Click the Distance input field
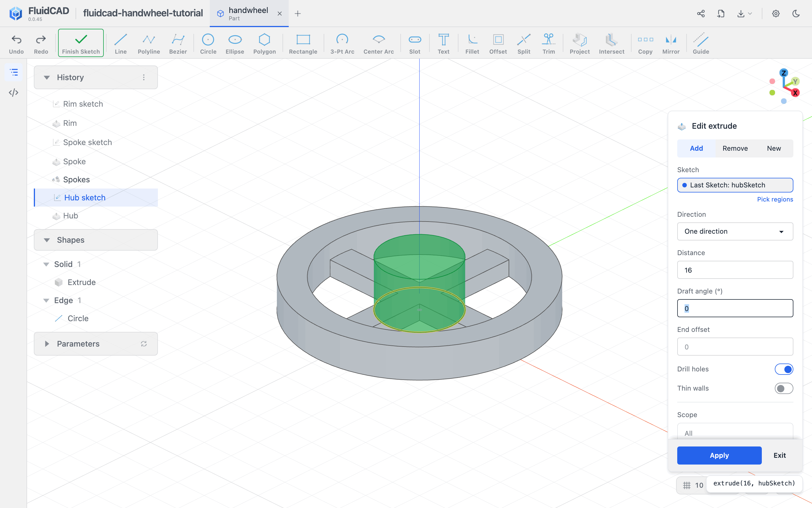The width and height of the screenshot is (812, 508). (x=735, y=270)
